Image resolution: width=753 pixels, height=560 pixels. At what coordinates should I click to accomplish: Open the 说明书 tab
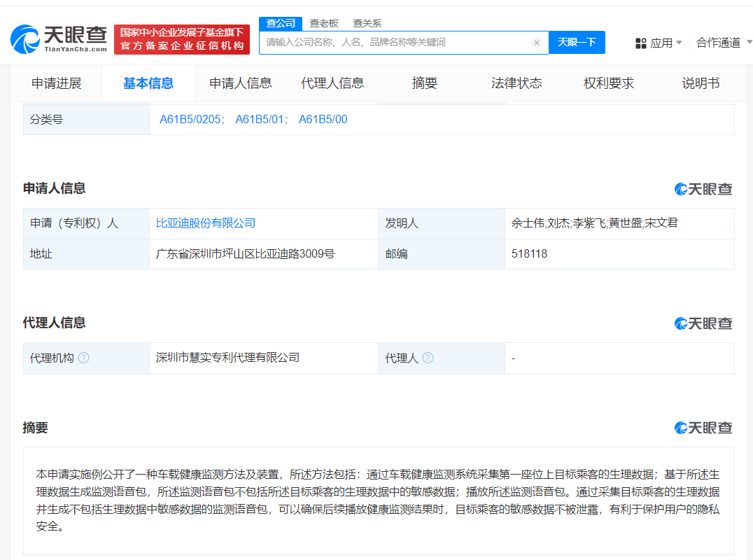(x=700, y=83)
